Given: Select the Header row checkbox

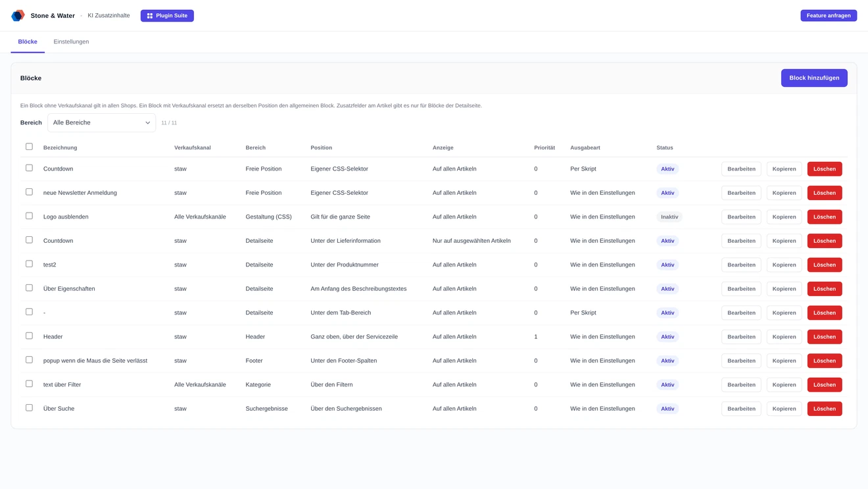Looking at the screenshot, I should coord(29,336).
